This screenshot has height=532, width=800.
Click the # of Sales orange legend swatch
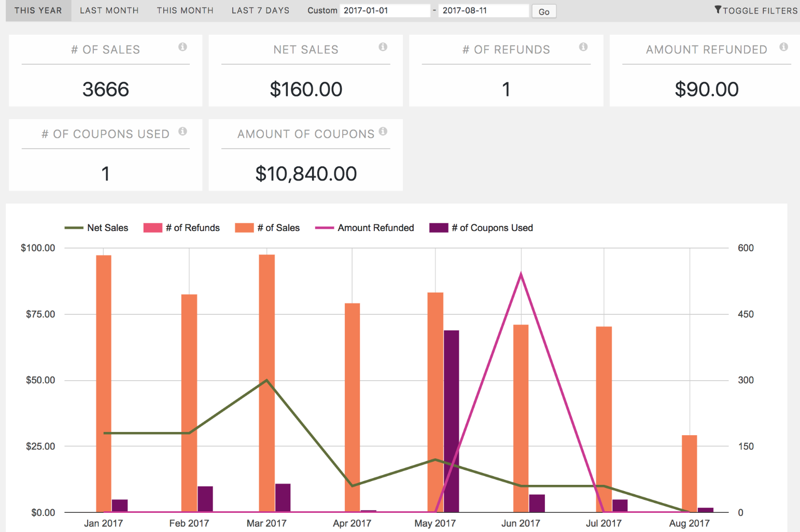pyautogui.click(x=244, y=228)
